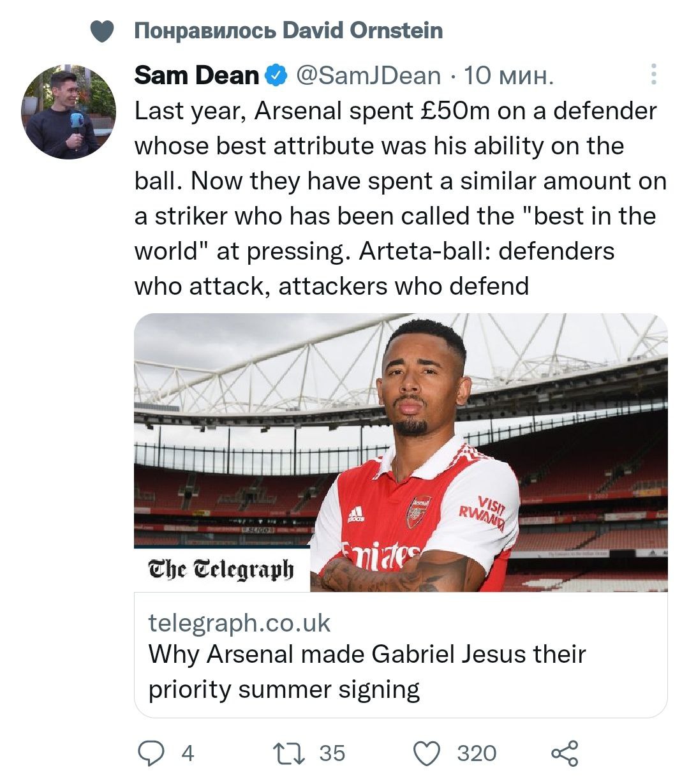
Task: Click the retweet count 35
Action: pyautogui.click(x=332, y=753)
